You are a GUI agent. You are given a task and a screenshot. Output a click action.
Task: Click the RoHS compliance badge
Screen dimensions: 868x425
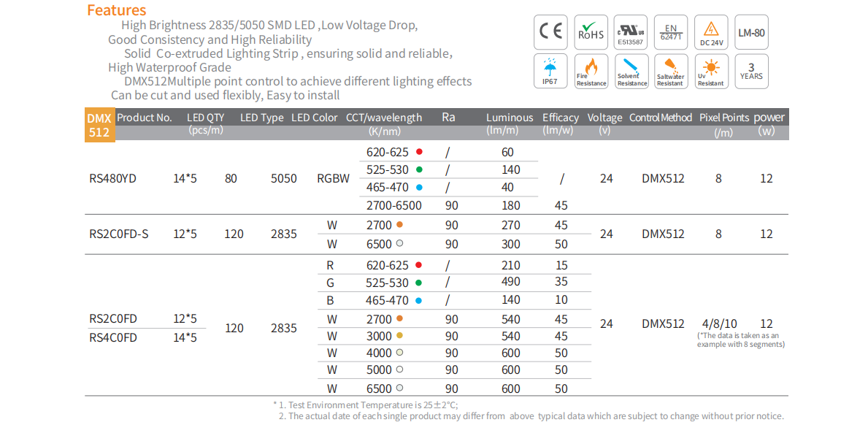click(591, 31)
